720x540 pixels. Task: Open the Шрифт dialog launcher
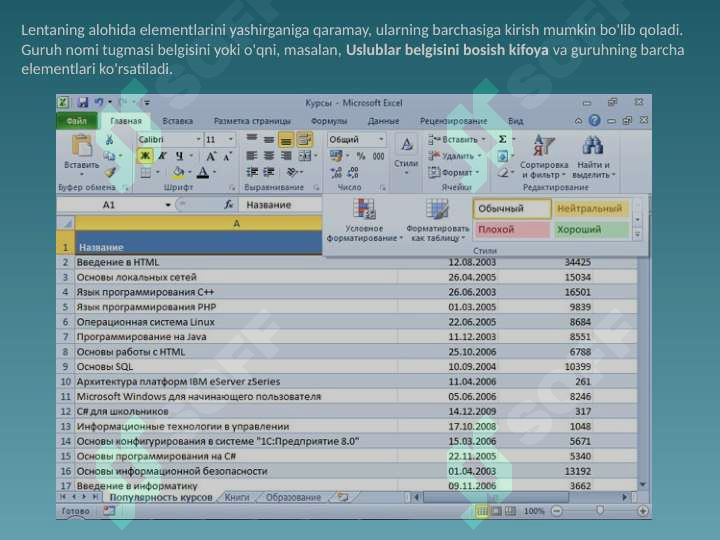(232, 187)
